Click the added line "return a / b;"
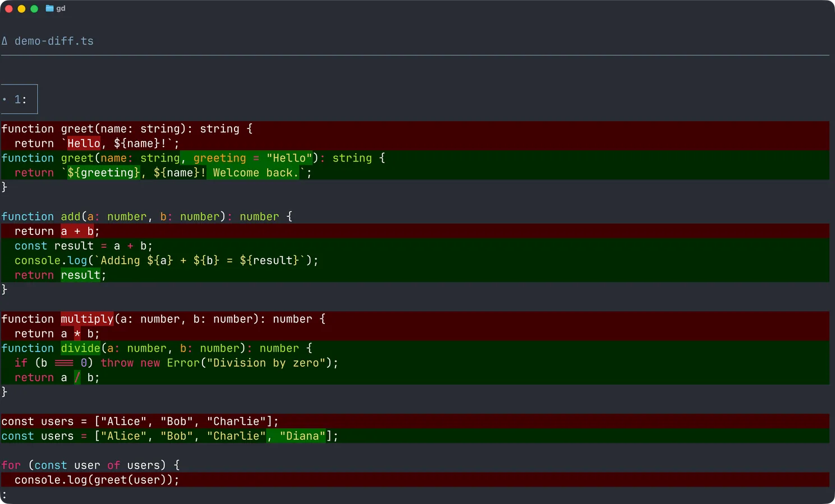The height and width of the screenshot is (504, 835). point(415,377)
